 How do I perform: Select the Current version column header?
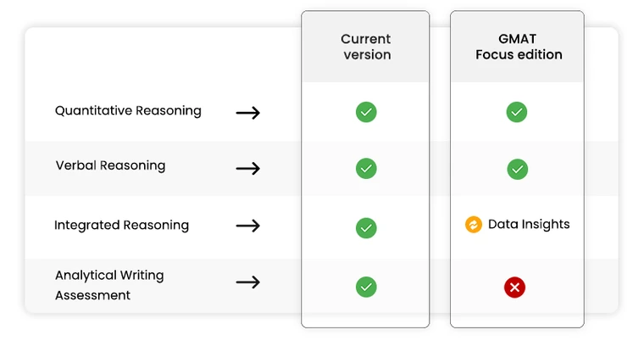(365, 47)
